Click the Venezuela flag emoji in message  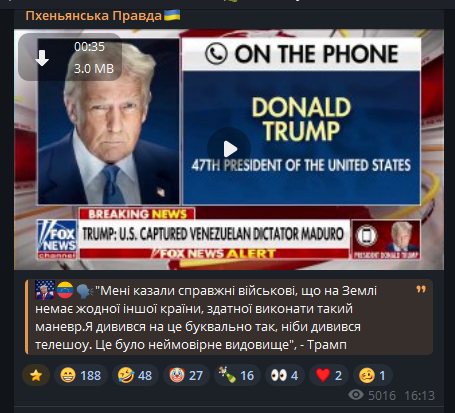click(x=65, y=290)
